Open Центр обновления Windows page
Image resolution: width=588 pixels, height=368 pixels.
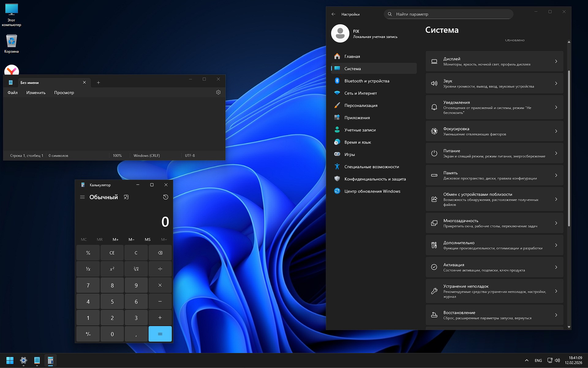point(372,191)
